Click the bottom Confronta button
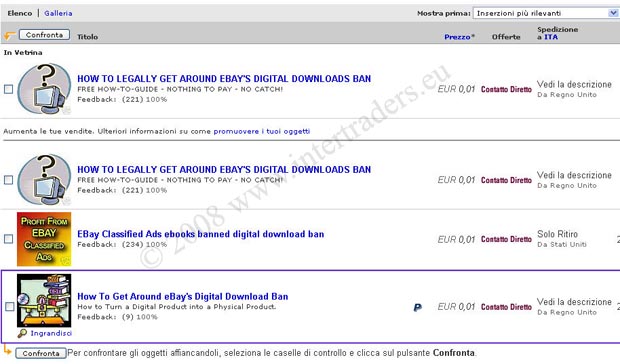The width and height of the screenshot is (620, 364). tap(41, 353)
